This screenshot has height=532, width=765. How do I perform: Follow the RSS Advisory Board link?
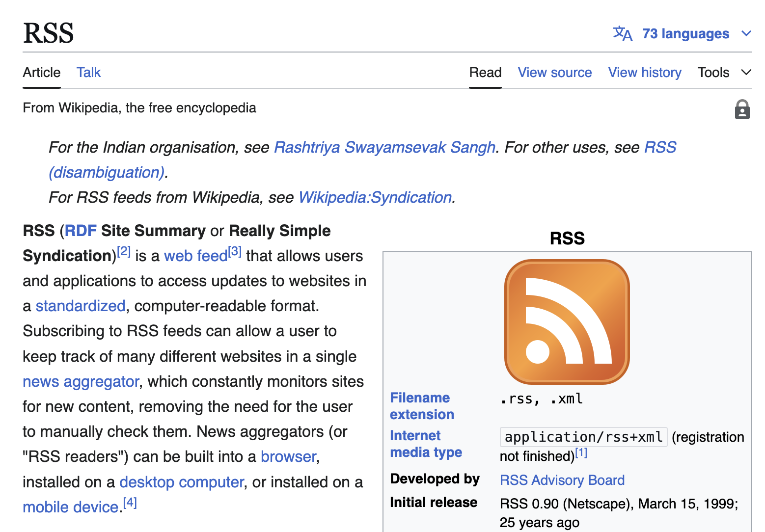[x=562, y=480]
